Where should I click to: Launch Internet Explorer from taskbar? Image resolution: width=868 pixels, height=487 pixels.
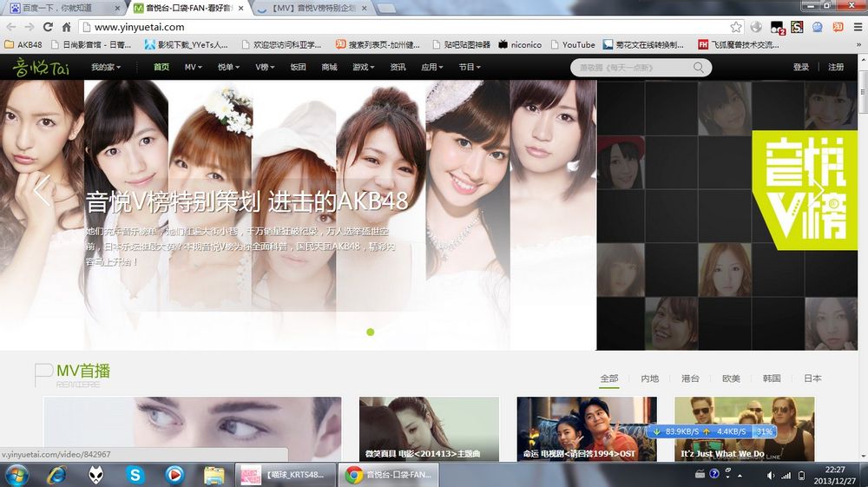point(56,476)
